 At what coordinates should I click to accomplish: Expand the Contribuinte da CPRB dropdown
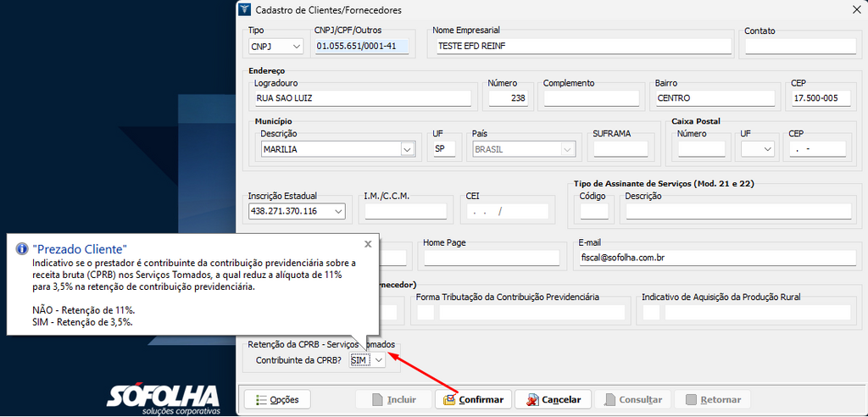[x=379, y=360]
